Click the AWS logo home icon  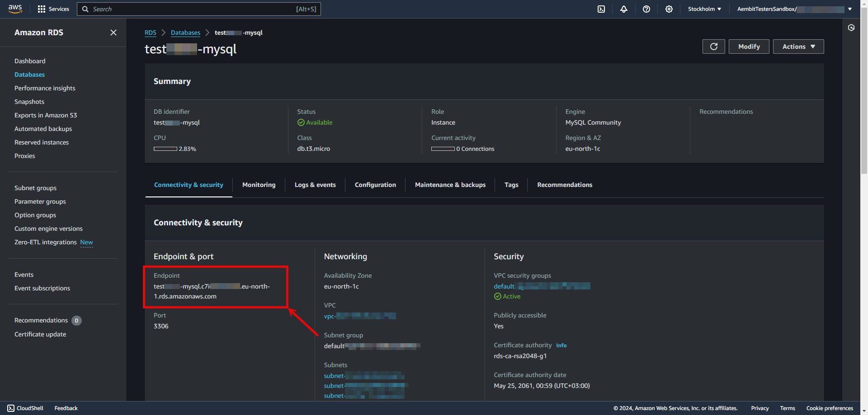(15, 9)
